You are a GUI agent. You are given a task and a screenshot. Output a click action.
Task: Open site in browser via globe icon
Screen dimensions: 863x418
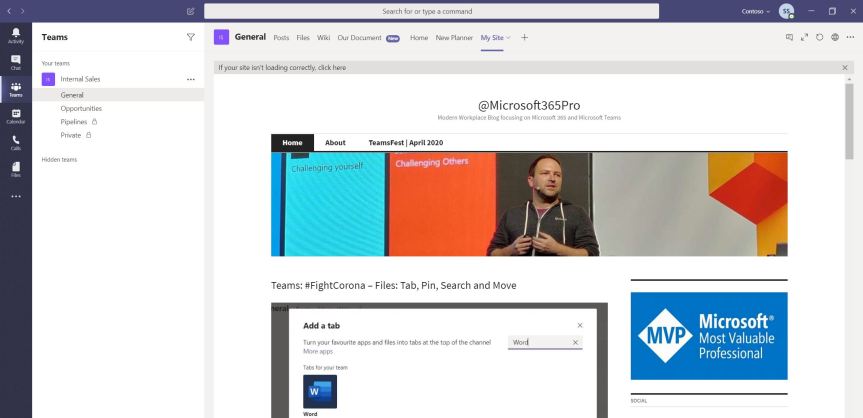click(x=834, y=37)
